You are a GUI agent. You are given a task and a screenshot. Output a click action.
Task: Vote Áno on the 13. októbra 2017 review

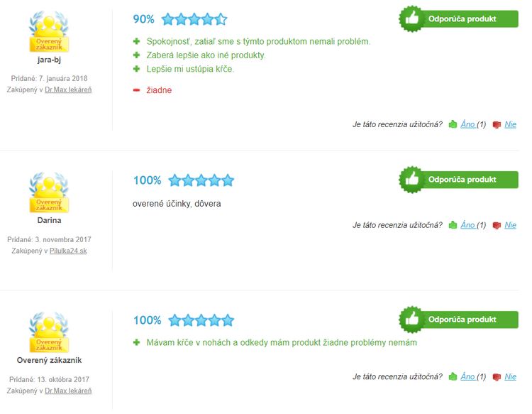467,376
